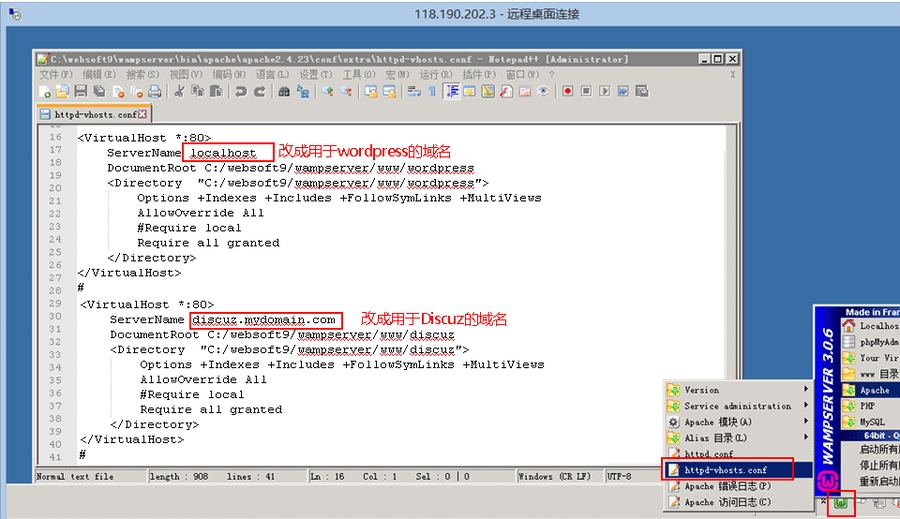The width and height of the screenshot is (900, 519).
Task: Click the Find binoculars toolbar icon
Action: pyautogui.click(x=284, y=91)
